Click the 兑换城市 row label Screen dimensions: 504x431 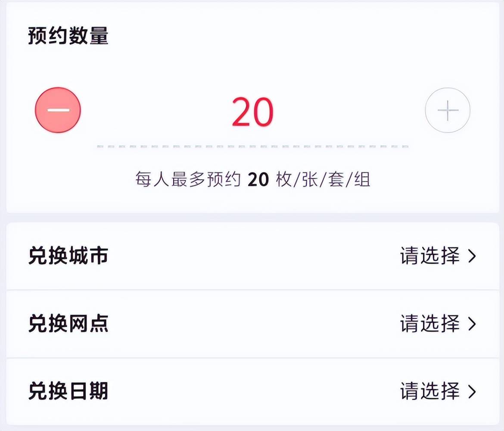tap(68, 256)
